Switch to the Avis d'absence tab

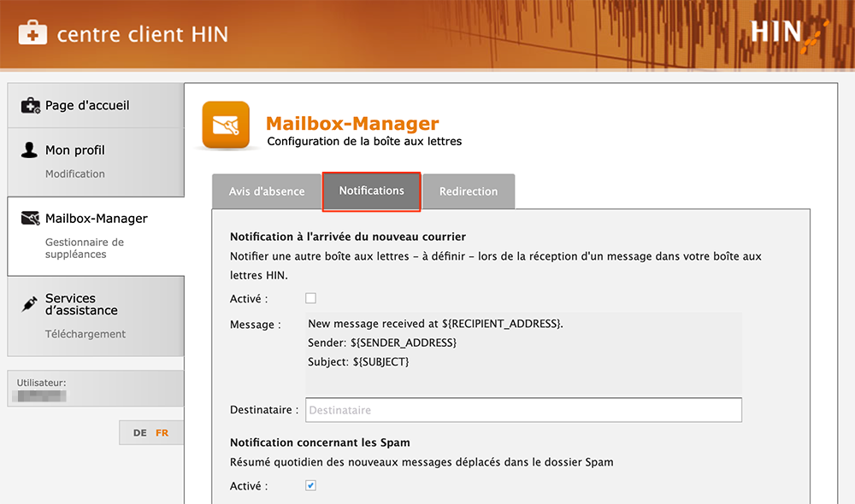(267, 191)
